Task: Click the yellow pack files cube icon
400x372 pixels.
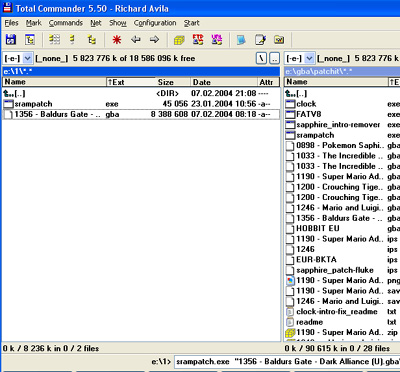Action: coord(179,40)
